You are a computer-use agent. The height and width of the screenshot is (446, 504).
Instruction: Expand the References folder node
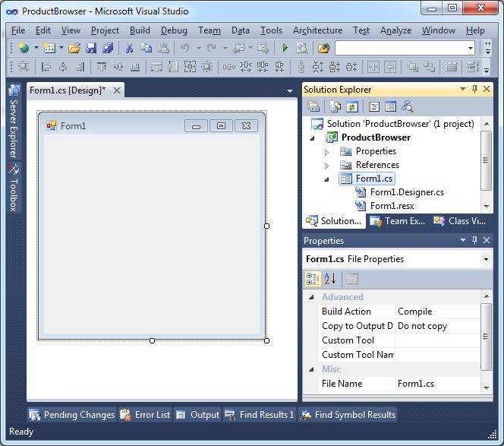tap(326, 166)
